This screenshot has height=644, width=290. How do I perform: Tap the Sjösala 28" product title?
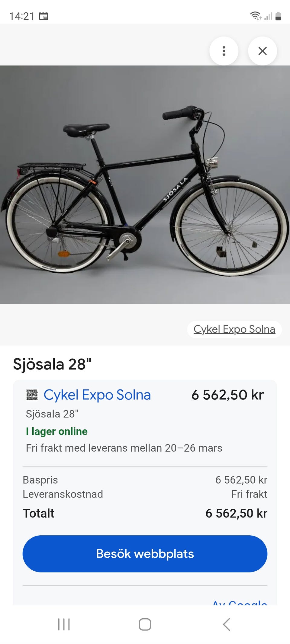pos(52,364)
